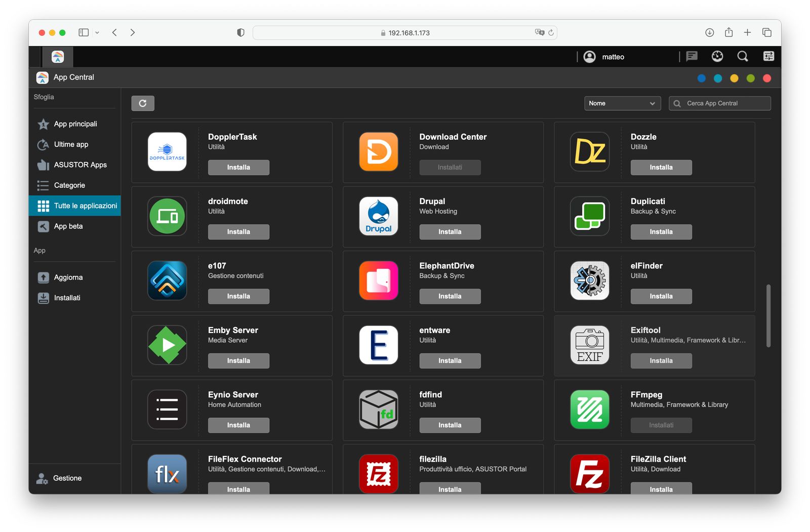The width and height of the screenshot is (810, 532).
Task: Click Installa for fdfind
Action: pyautogui.click(x=450, y=425)
